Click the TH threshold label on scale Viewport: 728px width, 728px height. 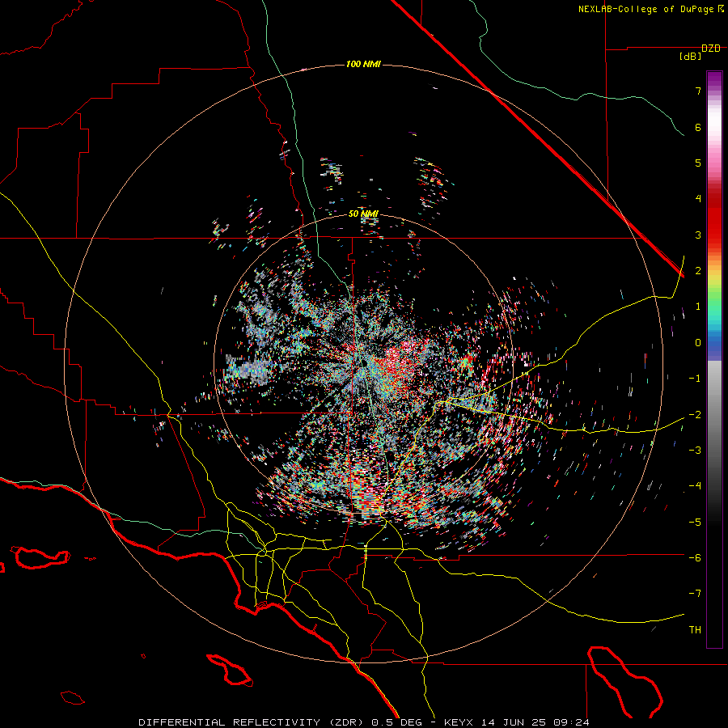(x=695, y=630)
